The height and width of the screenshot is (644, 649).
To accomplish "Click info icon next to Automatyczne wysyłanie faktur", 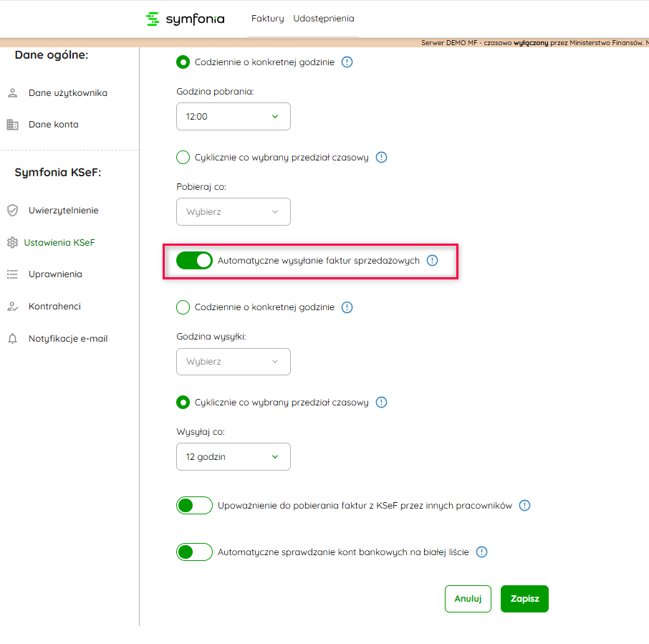I will (432, 261).
